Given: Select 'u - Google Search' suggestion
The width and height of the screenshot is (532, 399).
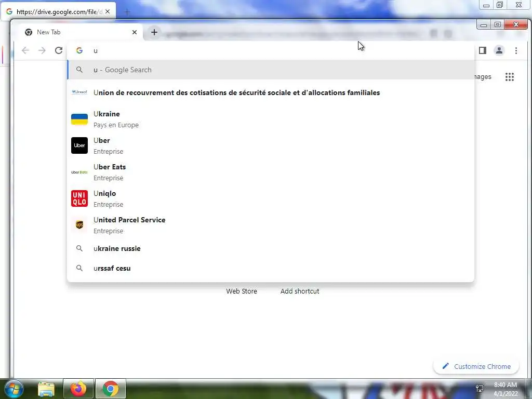Looking at the screenshot, I should [x=271, y=70].
